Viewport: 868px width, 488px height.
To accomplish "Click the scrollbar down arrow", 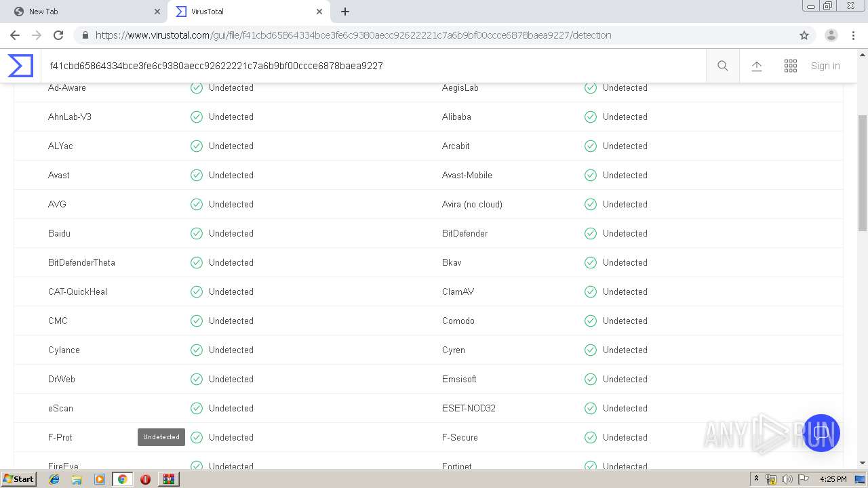I will click(x=863, y=463).
